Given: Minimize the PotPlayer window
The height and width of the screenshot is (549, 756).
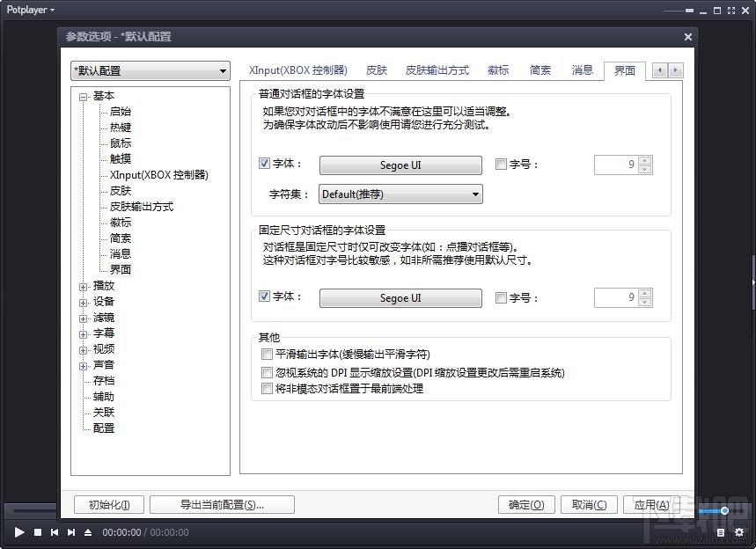Looking at the screenshot, I should (x=703, y=11).
